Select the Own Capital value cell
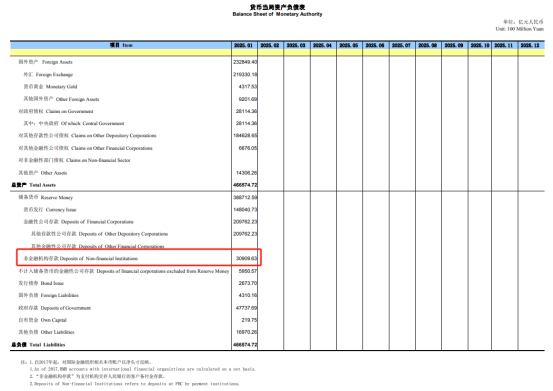This screenshot has width=553, height=391. pos(249,320)
